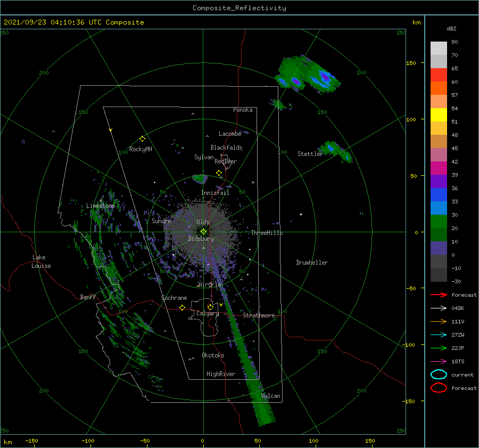This screenshot has height=448, width=479.
Task: Click the magenta 18TS arrow icon
Action: (439, 362)
